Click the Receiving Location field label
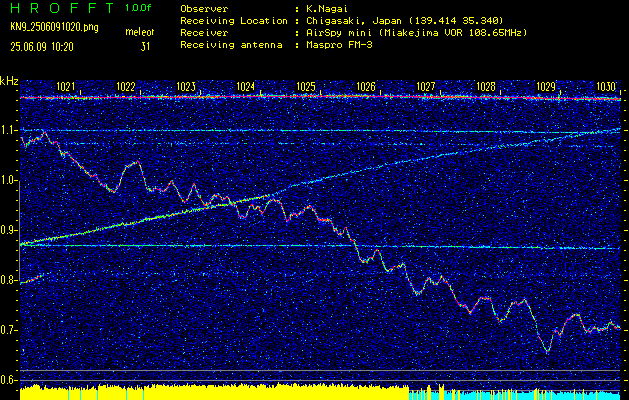The width and height of the screenshot is (629, 400). 234,20
